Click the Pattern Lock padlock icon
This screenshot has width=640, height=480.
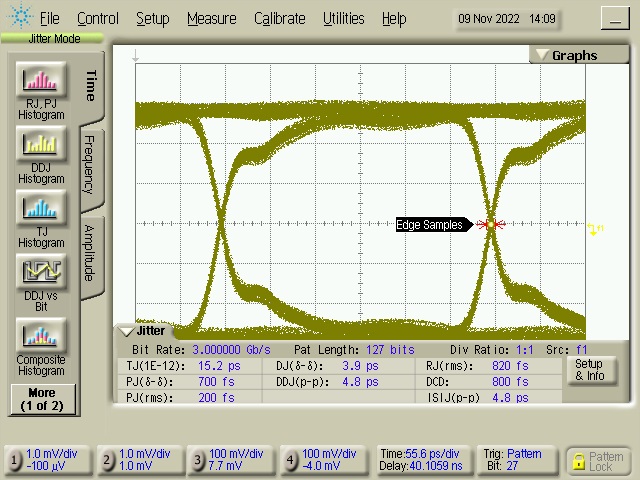(578, 461)
